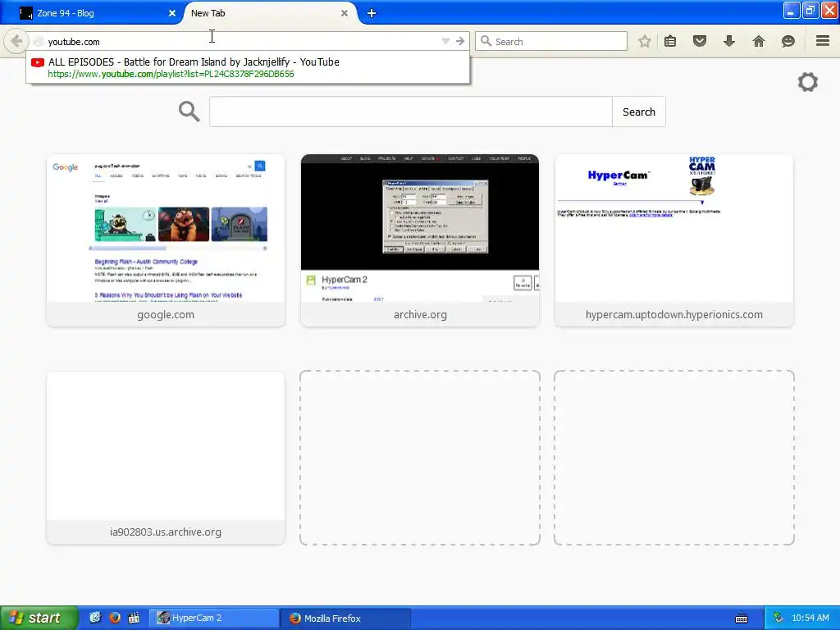
Task: Click the google.com tile label
Action: pyautogui.click(x=166, y=314)
